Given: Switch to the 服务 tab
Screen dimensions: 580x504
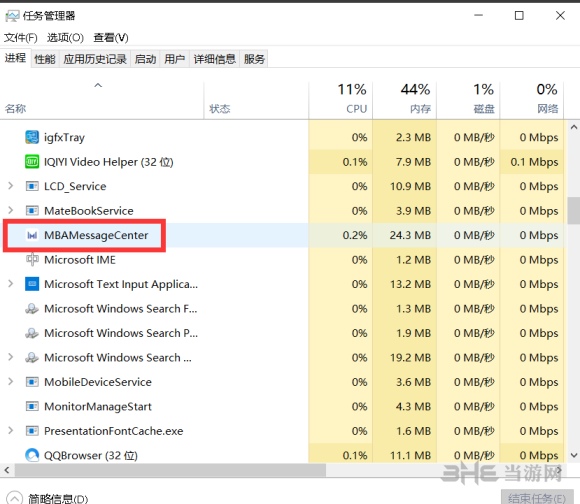Looking at the screenshot, I should [x=254, y=59].
